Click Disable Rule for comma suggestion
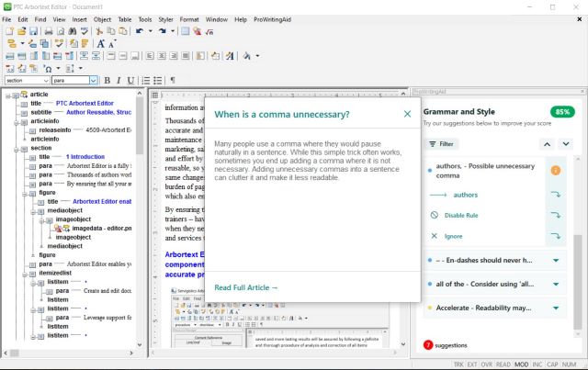Image resolution: width=588 pixels, height=370 pixels. coord(461,216)
